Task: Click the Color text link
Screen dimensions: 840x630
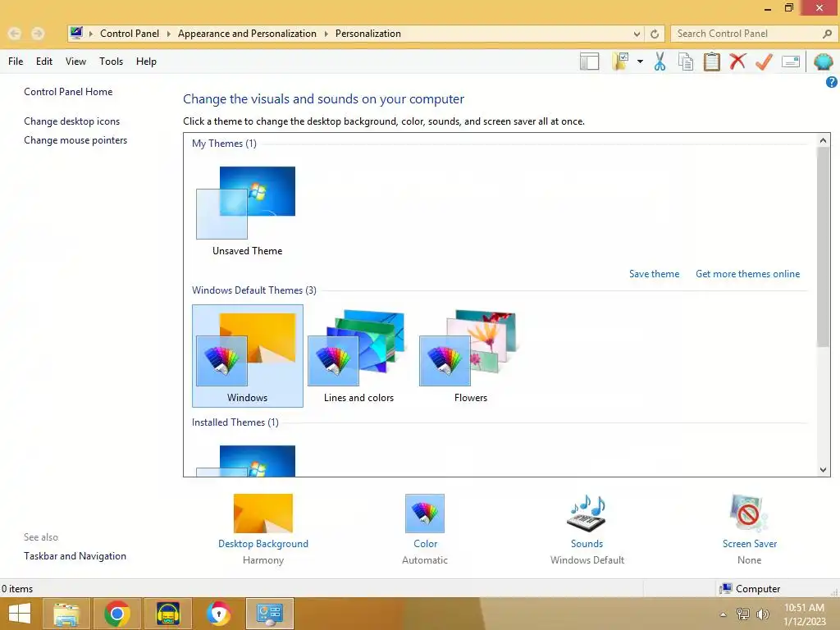Action: pyautogui.click(x=426, y=543)
